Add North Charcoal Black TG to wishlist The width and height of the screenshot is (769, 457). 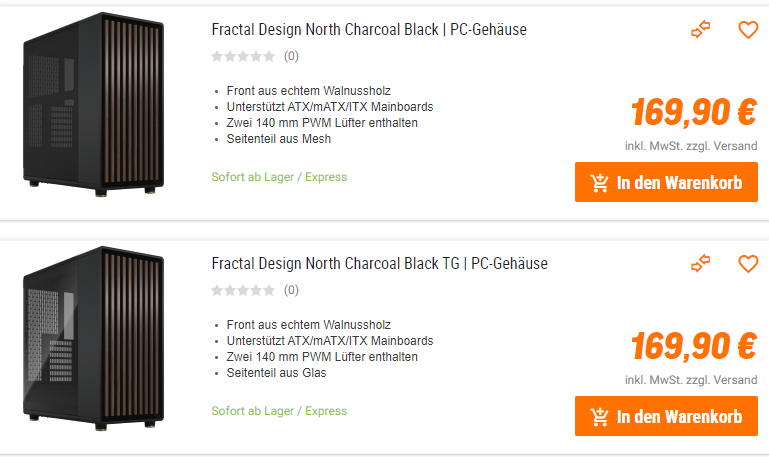coord(748,265)
